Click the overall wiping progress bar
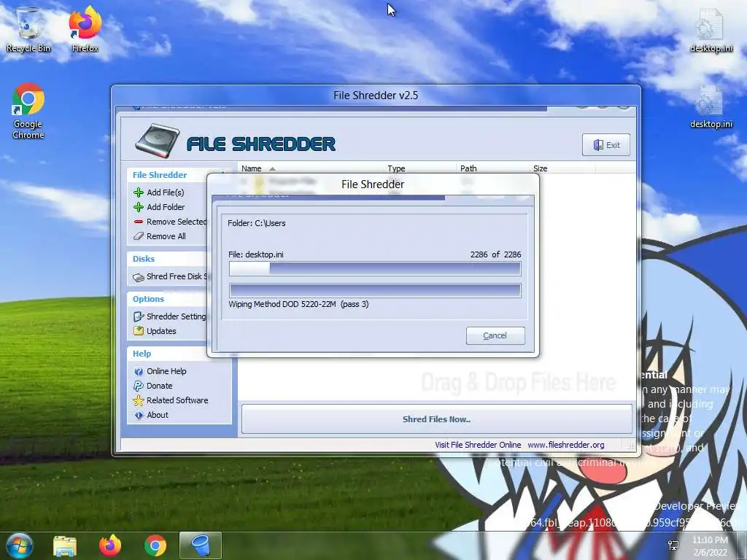 pyautogui.click(x=375, y=290)
